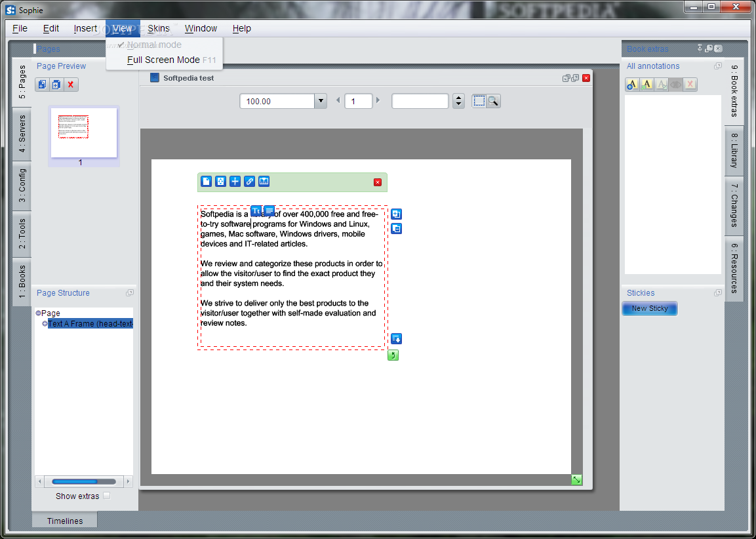Click the Tt text formatting icon
Viewport: 756px width, 539px height.
click(x=256, y=210)
